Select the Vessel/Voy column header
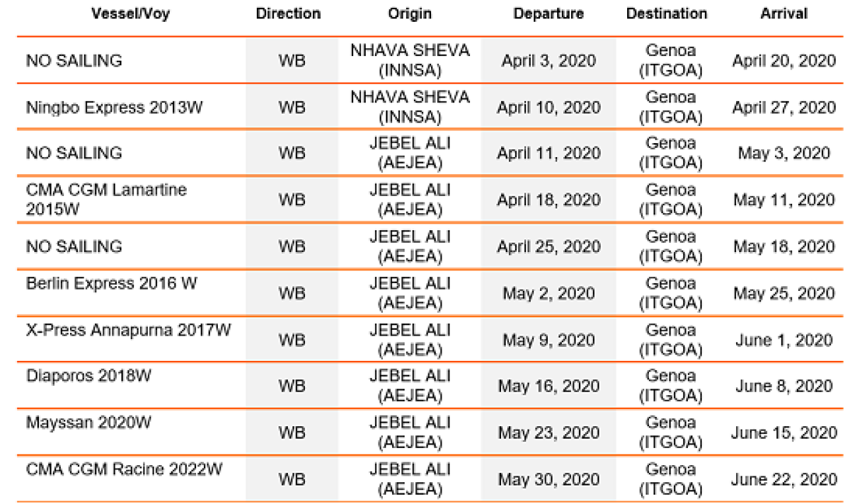Image resolution: width=845 pixels, height=504 pixels. 130,14
